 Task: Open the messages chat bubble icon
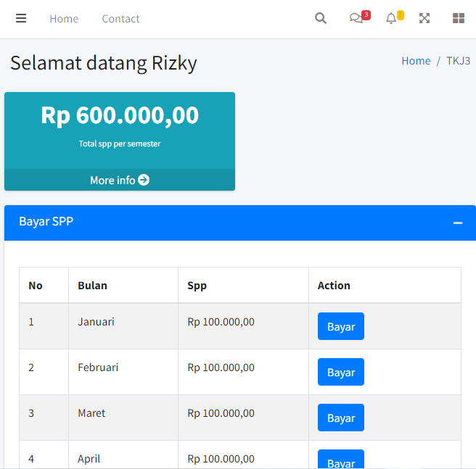(x=356, y=19)
